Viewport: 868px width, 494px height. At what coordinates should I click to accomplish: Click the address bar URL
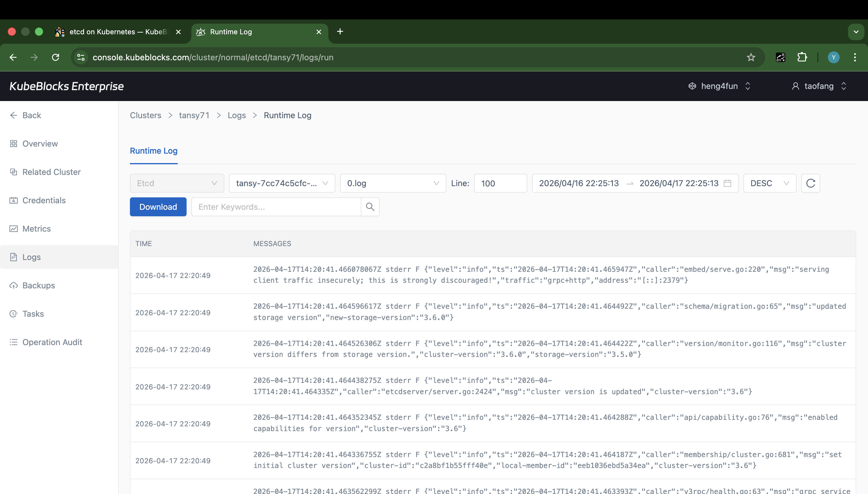point(213,57)
